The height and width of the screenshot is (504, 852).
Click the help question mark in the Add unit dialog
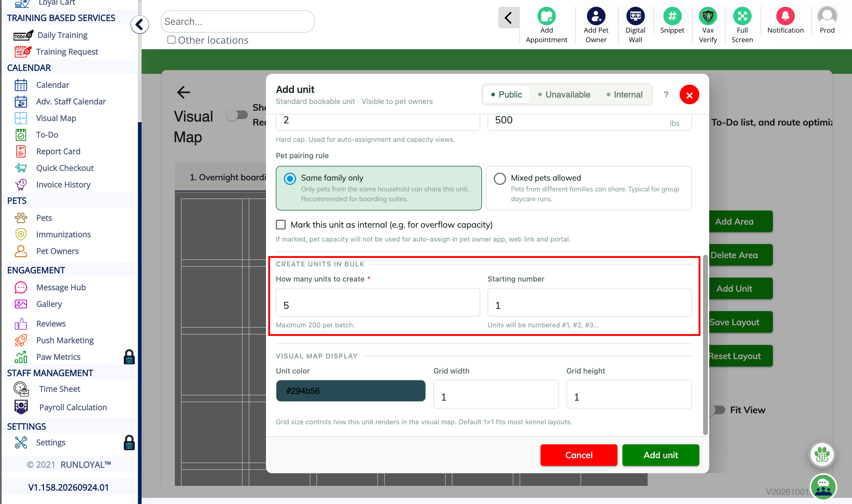click(x=666, y=94)
